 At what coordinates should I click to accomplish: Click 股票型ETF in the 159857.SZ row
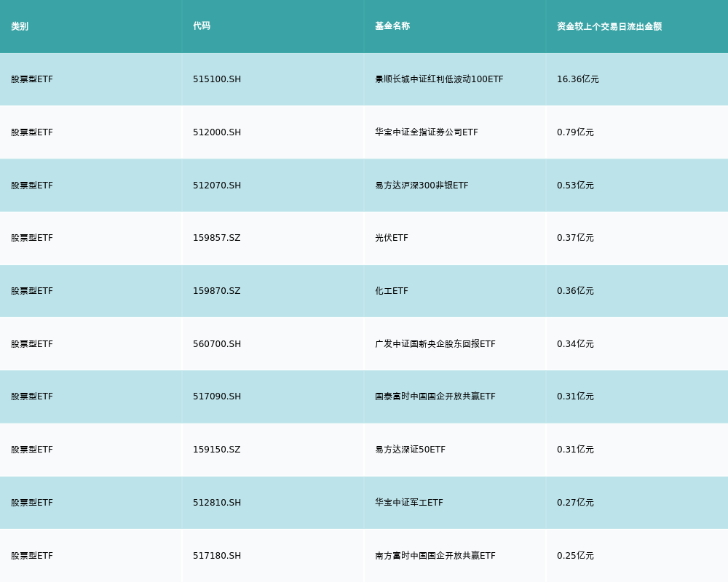click(32, 238)
